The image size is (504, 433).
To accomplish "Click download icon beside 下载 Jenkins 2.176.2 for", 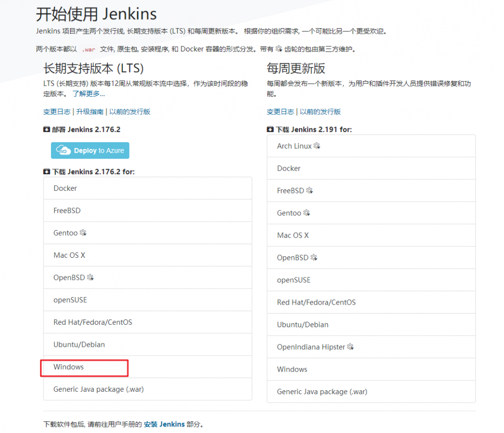I will [46, 172].
